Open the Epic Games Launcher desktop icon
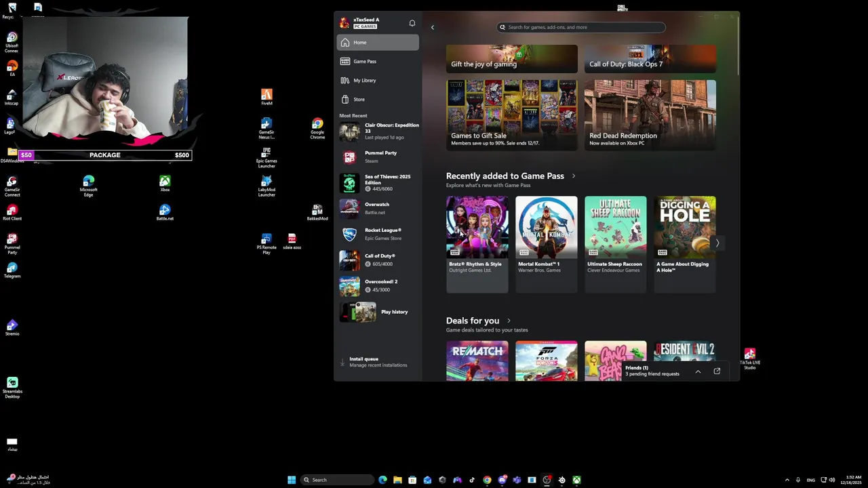This screenshot has height=488, width=868. [267, 158]
